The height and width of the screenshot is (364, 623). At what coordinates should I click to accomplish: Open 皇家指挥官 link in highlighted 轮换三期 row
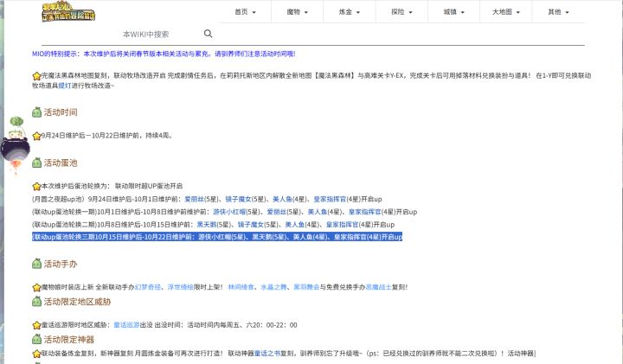coord(350,237)
